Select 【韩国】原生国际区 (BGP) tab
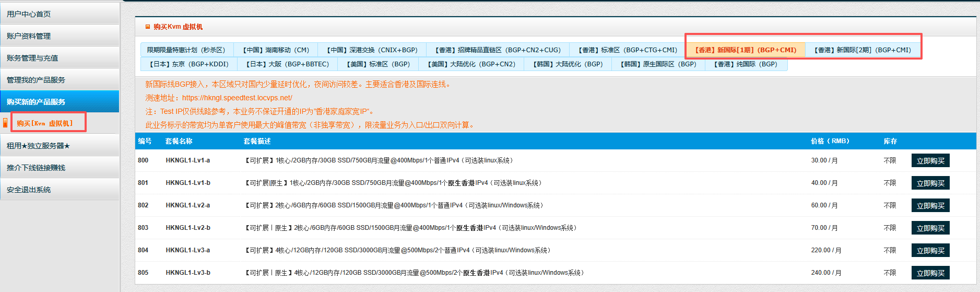The width and height of the screenshot is (980, 292). pyautogui.click(x=658, y=64)
